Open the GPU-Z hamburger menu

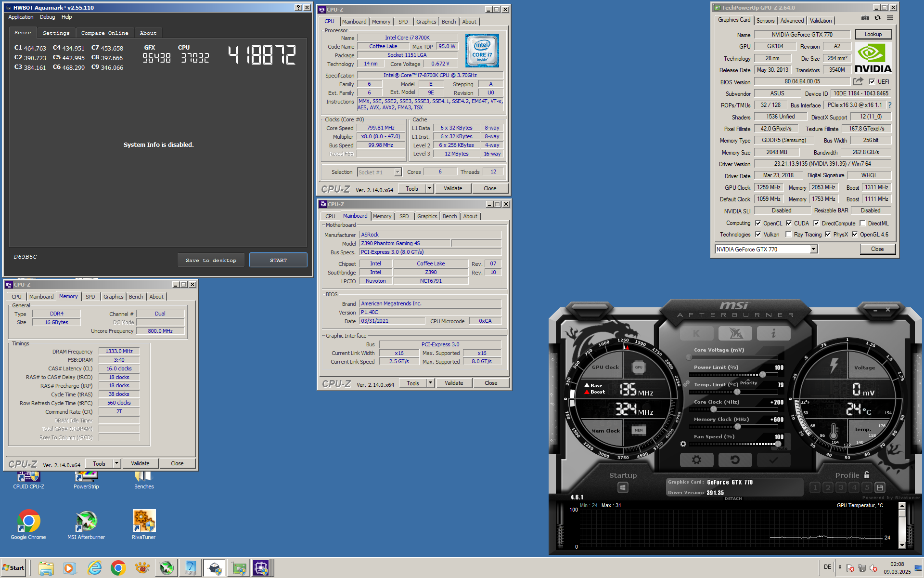tap(890, 18)
